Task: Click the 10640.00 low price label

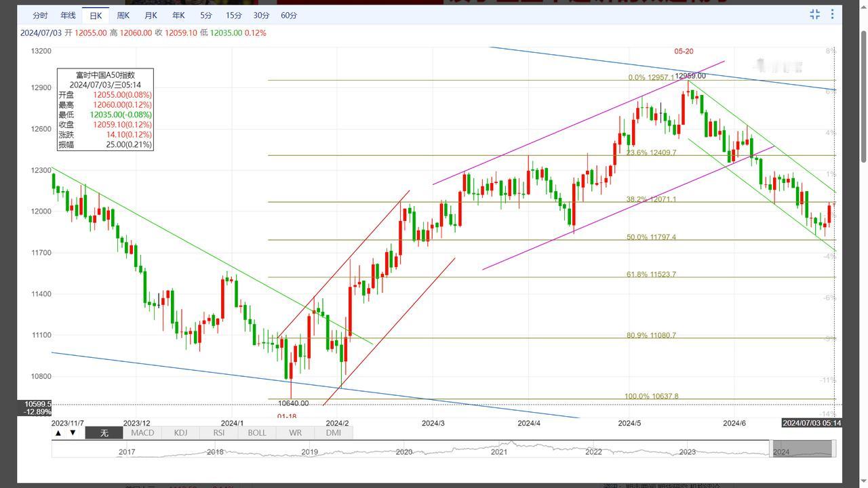Action: tap(293, 403)
